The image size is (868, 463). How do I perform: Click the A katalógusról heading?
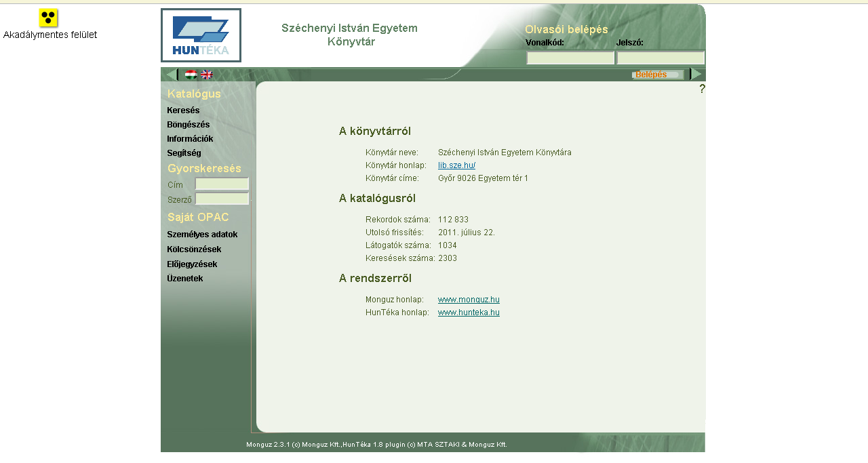pyautogui.click(x=377, y=199)
